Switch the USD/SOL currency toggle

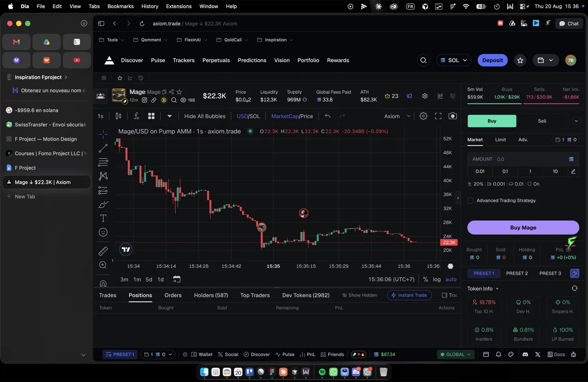tap(248, 116)
